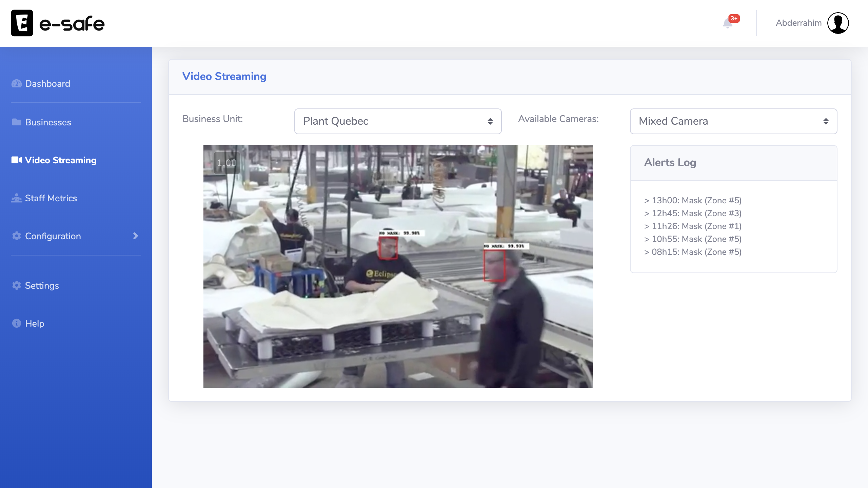Viewport: 868px width, 488px height.
Task: Open the Businesses menu item
Action: pos(48,122)
